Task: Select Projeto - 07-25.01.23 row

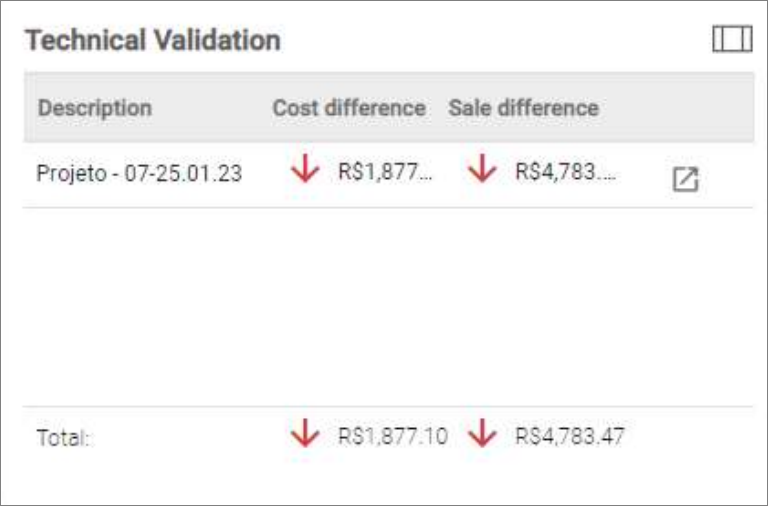Action: pyautogui.click(x=388, y=175)
